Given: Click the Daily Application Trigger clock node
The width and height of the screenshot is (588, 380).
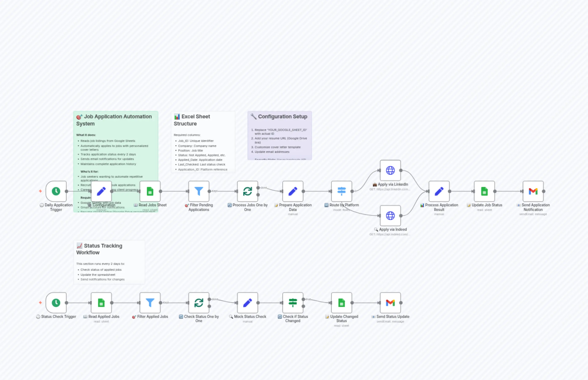Looking at the screenshot, I should point(56,191).
